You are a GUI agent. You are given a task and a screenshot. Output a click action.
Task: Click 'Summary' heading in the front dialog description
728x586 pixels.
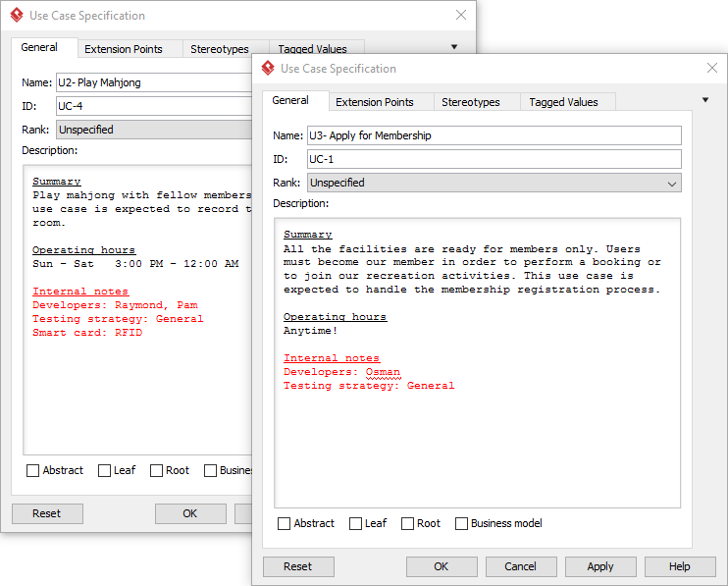point(307,235)
